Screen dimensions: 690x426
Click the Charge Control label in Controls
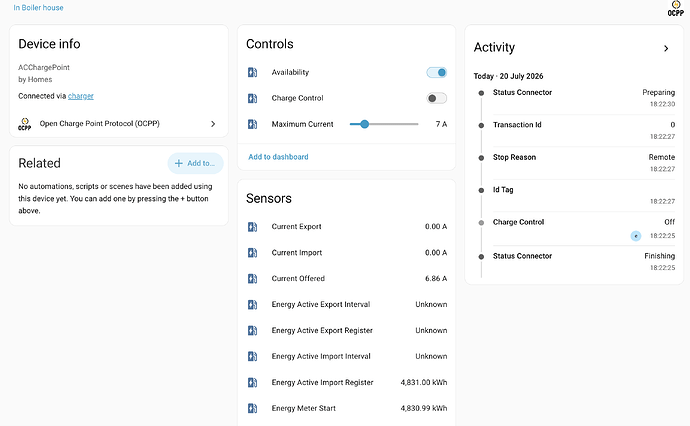[297, 98]
